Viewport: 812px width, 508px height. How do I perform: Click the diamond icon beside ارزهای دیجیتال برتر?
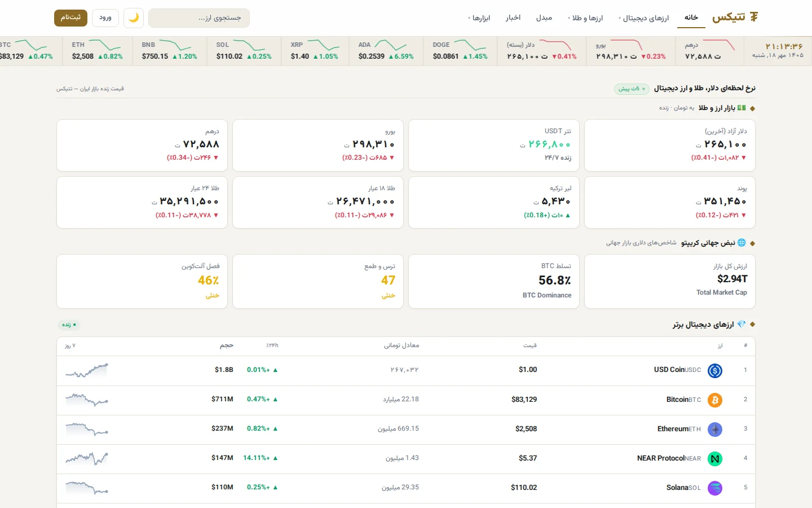coord(742,325)
